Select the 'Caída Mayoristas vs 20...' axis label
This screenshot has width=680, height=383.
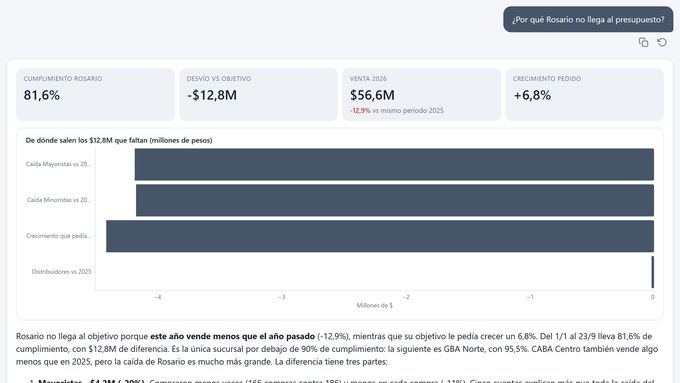(59, 164)
